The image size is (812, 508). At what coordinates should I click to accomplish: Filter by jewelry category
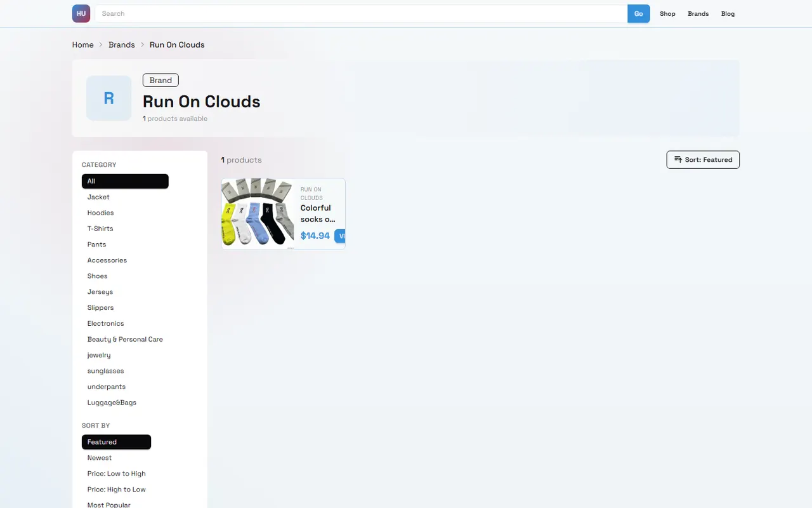tap(99, 356)
